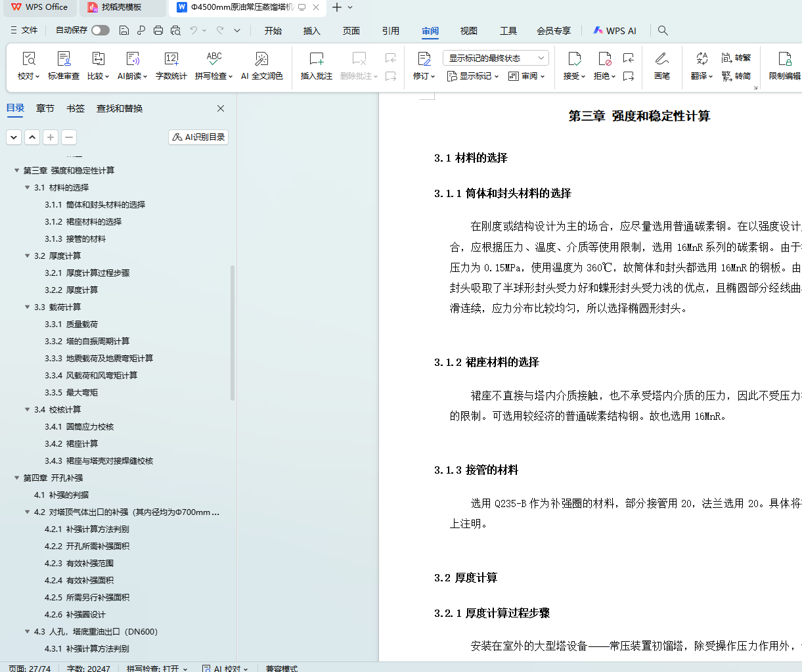The height and width of the screenshot is (672, 802).
Task: Open the 书签 tab in navigation pane
Action: point(76,108)
